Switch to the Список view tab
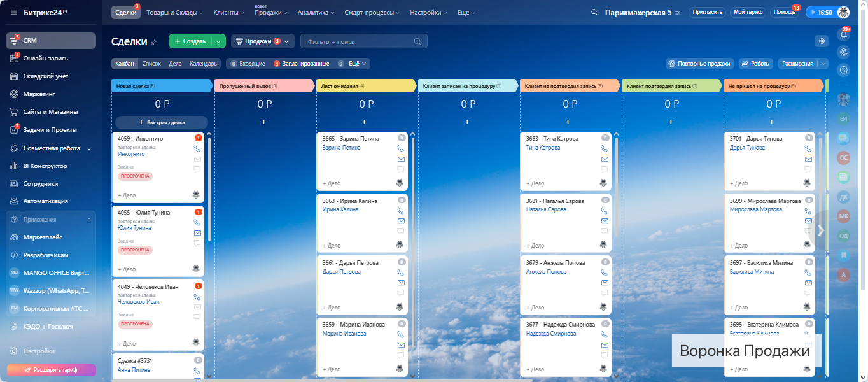The width and height of the screenshot is (868, 382). click(x=151, y=64)
